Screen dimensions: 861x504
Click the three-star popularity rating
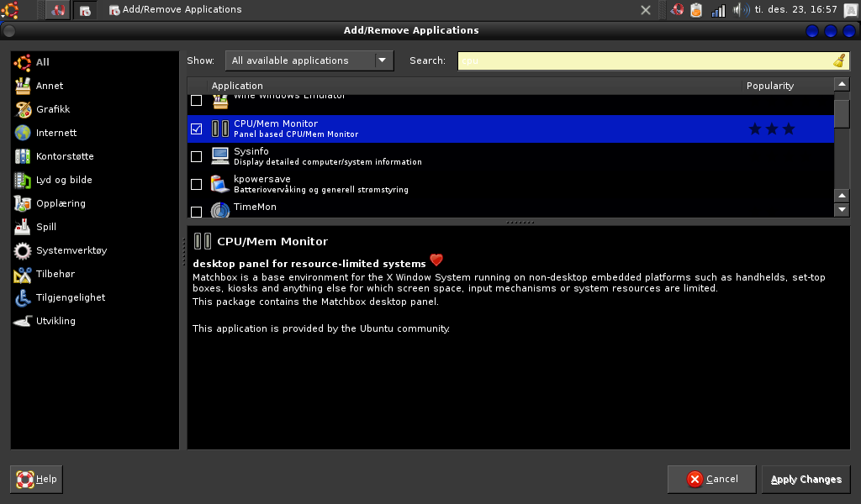(772, 129)
